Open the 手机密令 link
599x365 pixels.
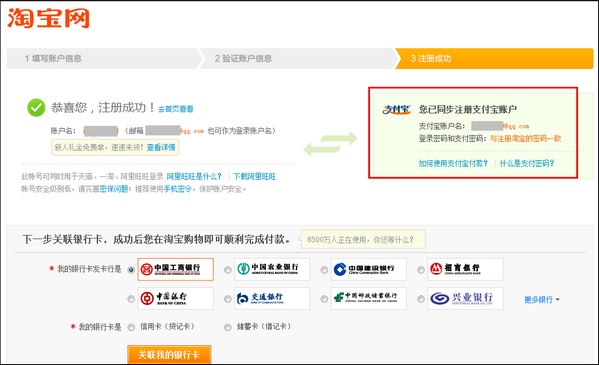pos(178,189)
